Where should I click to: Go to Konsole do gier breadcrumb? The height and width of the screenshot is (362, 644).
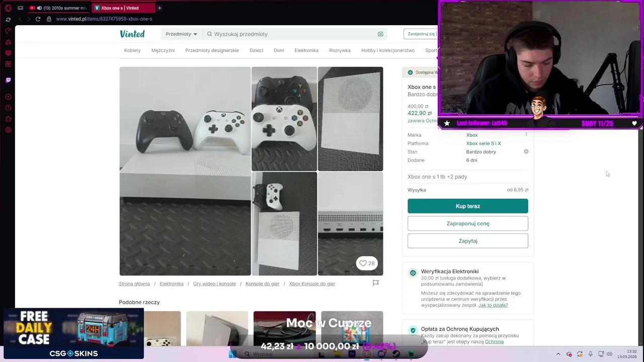pyautogui.click(x=262, y=284)
